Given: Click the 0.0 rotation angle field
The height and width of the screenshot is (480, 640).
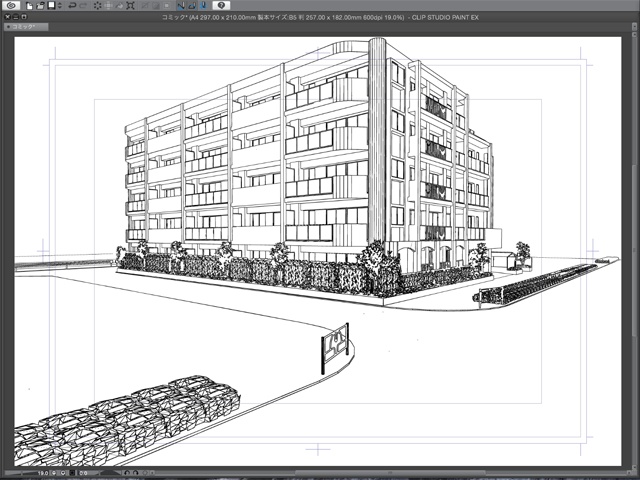Looking at the screenshot, I should (x=83, y=473).
